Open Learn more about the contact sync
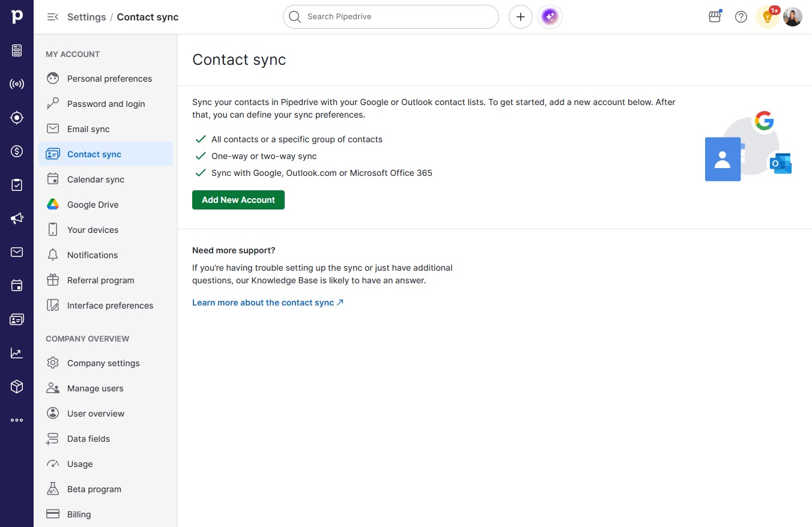The height and width of the screenshot is (527, 812). (x=268, y=303)
